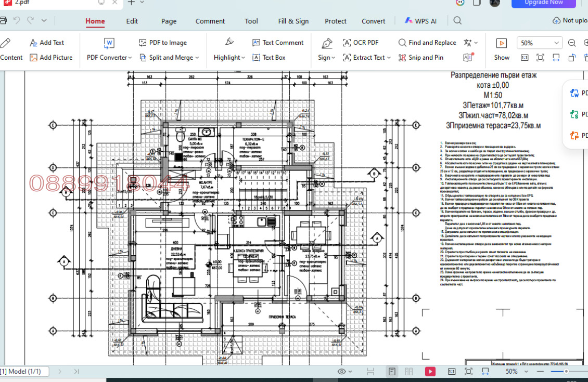Click the zoom slider handle

pos(566,372)
